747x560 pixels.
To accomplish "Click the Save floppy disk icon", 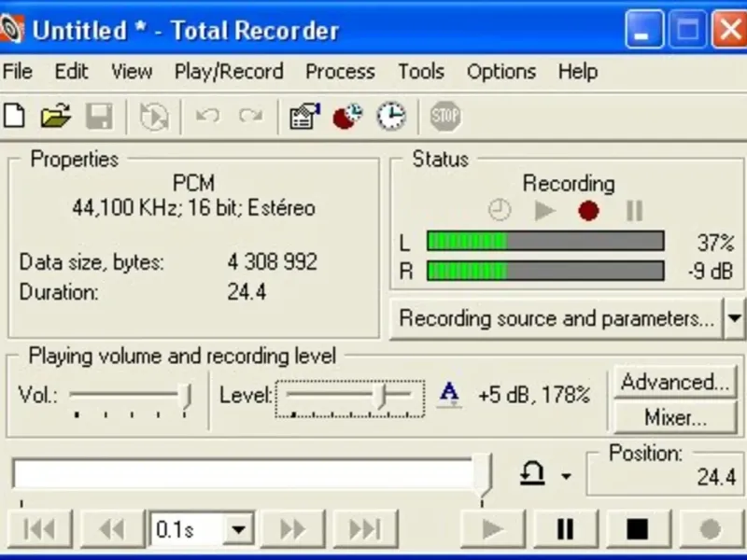I will 99,116.
